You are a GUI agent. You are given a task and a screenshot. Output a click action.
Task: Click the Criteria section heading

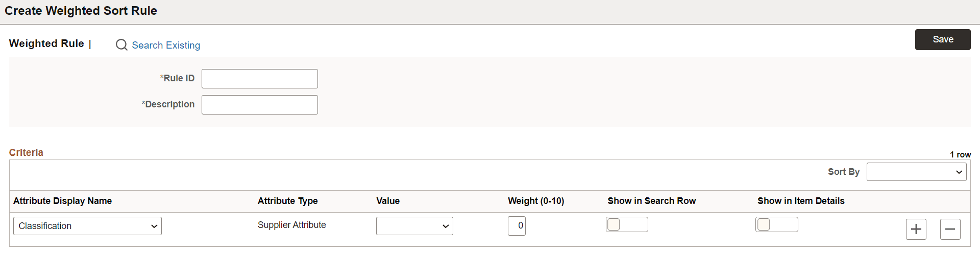click(26, 152)
